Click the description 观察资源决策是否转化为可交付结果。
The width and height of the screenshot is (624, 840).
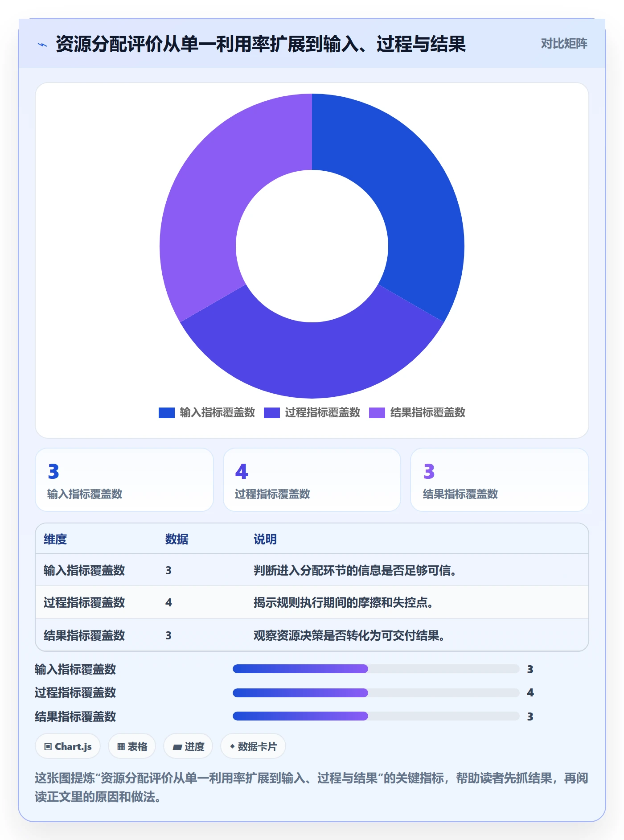[349, 635]
